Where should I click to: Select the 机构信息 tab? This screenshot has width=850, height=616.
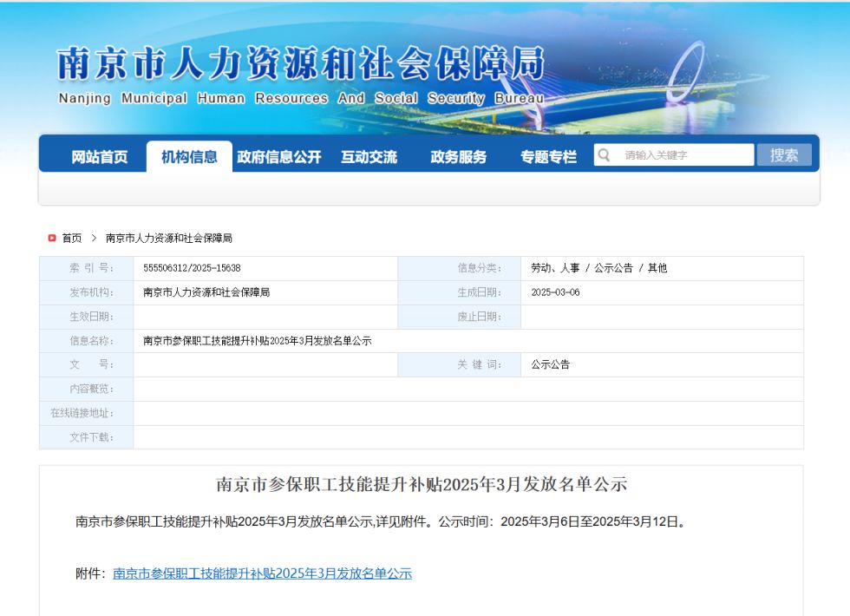click(x=189, y=157)
